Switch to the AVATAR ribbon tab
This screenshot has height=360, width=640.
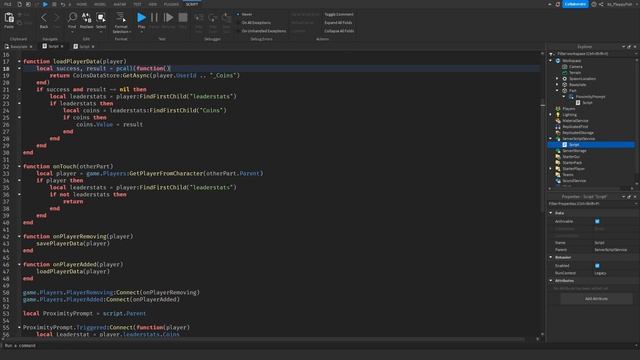120,4
